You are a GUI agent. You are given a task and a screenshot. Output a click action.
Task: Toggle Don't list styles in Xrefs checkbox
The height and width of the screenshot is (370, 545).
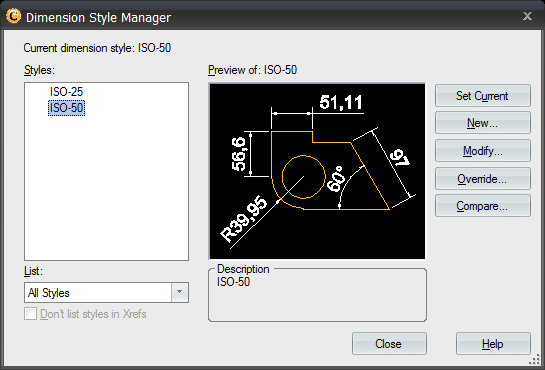click(x=31, y=314)
